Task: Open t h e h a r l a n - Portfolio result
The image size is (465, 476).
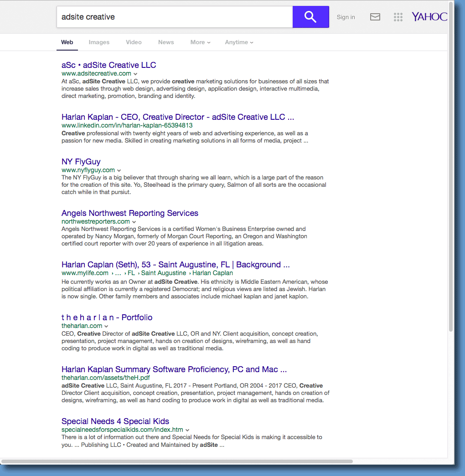Action: coord(107,317)
